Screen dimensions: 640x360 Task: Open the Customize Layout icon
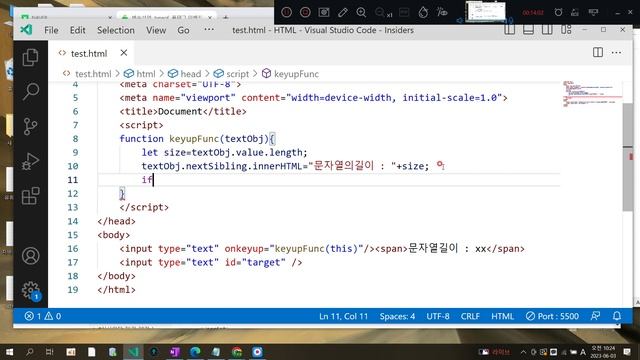coord(566,29)
